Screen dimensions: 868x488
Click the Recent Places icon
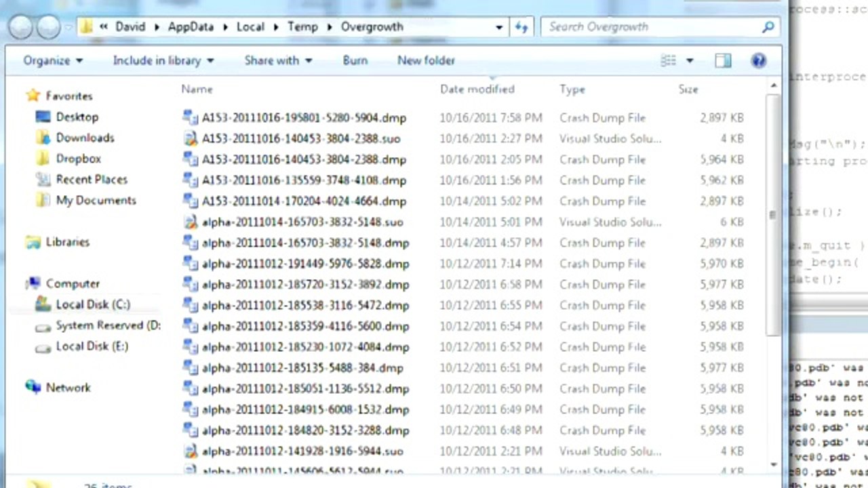coord(43,180)
